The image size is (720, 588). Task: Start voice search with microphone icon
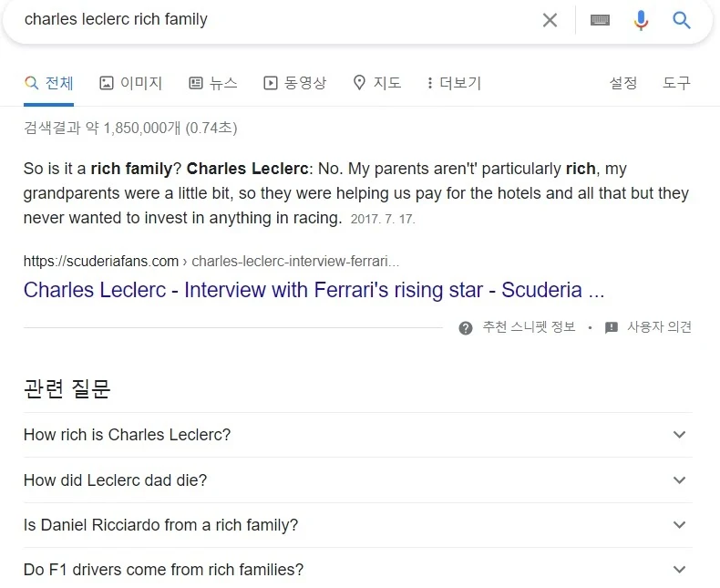(642, 20)
